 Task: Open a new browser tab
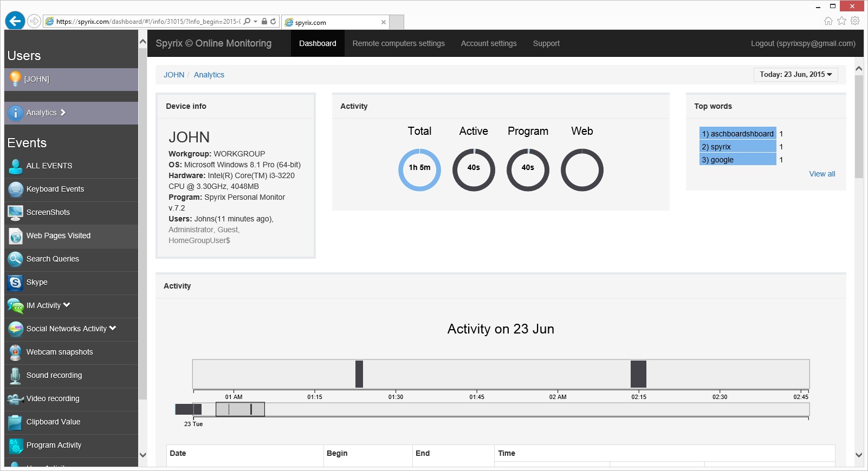(397, 22)
